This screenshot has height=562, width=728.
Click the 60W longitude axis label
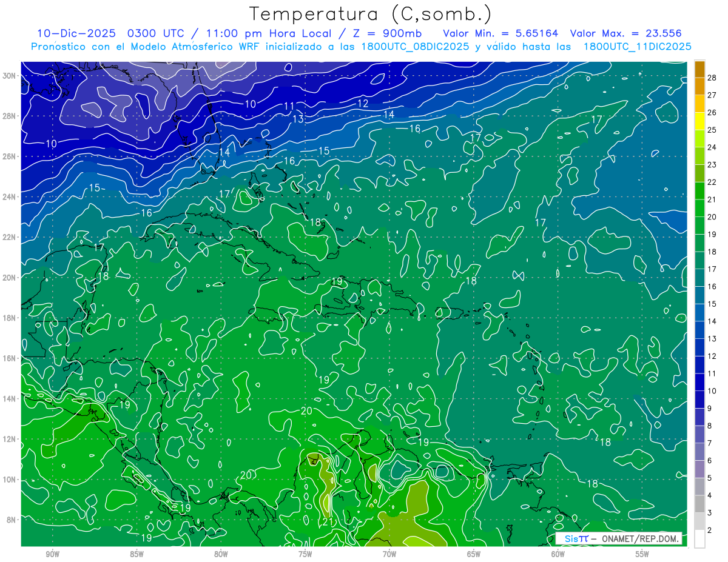coord(558,554)
